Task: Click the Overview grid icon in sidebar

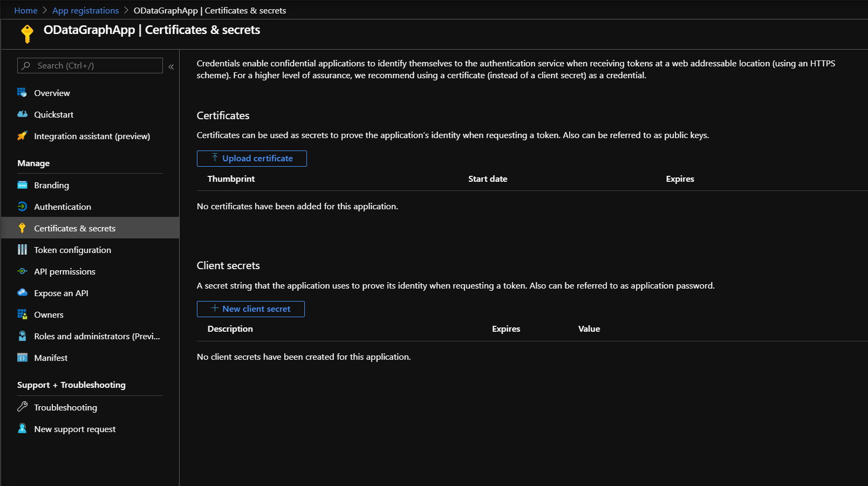Action: 22,93
